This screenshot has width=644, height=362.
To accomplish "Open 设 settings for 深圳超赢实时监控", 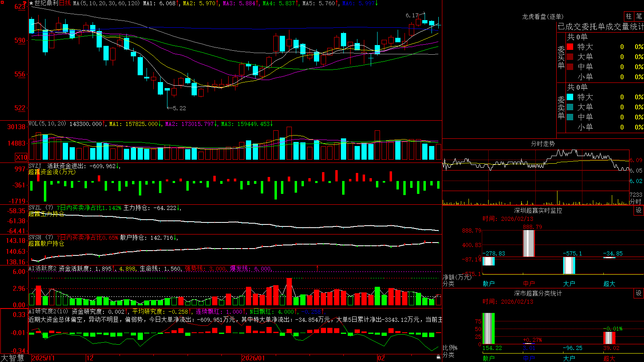I will pyautogui.click(x=639, y=210).
